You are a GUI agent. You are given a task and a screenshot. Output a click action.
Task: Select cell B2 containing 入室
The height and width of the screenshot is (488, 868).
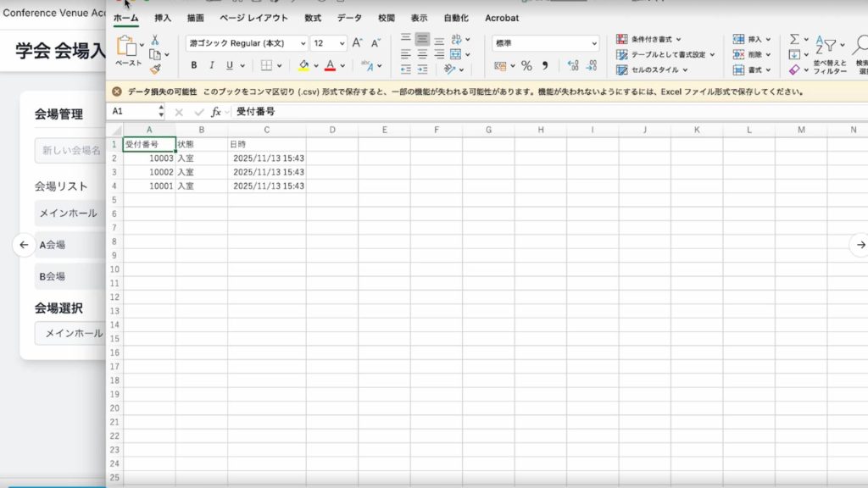tap(202, 158)
